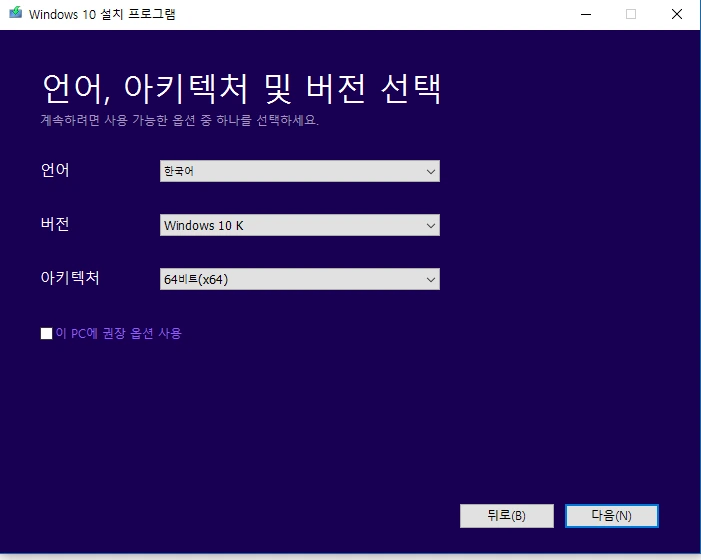Open the 언어 (language) dropdown showing 한국어
The image size is (701, 560).
300,171
